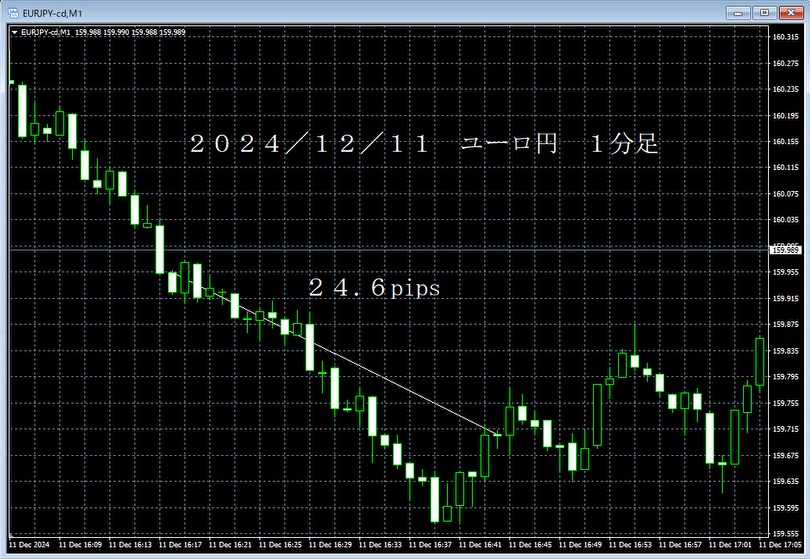Click the '11 Dec 2024' date axis label
The height and width of the screenshot is (559, 810).
(29, 545)
